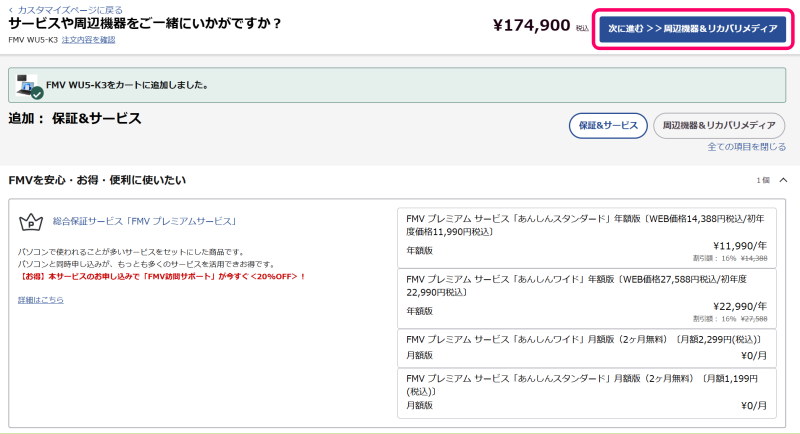Choose あんしんワイド monthly plan 月額2,299円
800x434 pixels.
[x=587, y=348]
